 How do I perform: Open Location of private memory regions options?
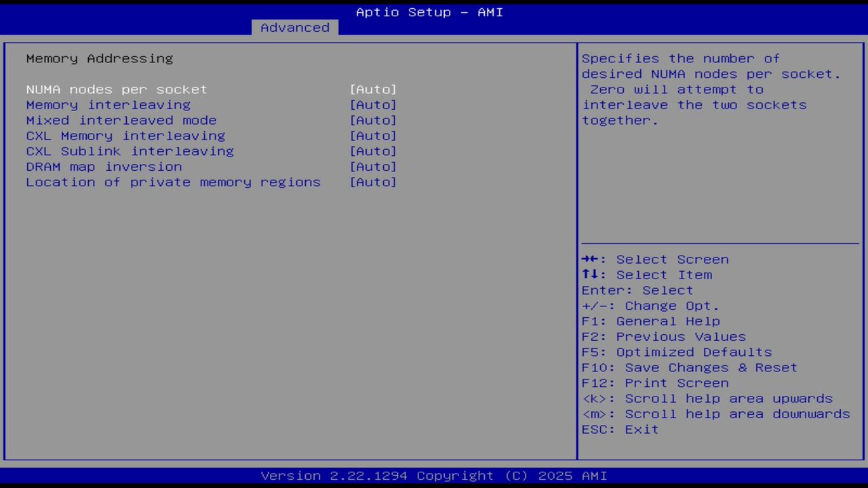coord(373,182)
